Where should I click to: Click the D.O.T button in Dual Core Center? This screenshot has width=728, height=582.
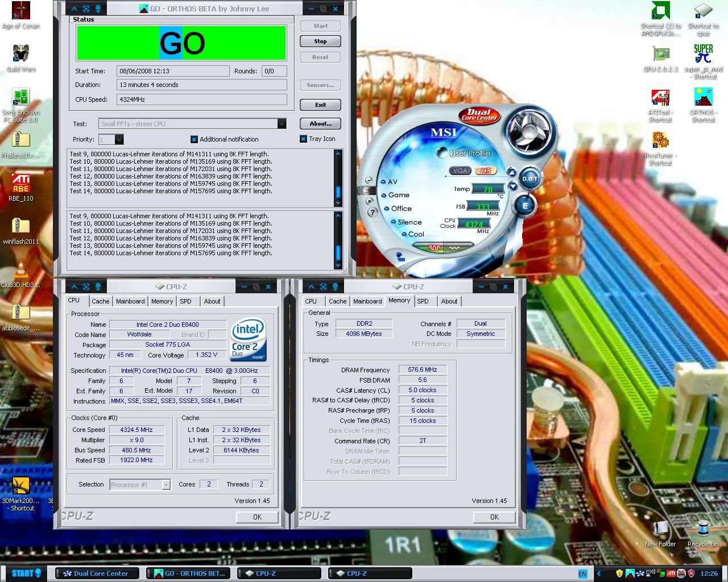click(530, 178)
